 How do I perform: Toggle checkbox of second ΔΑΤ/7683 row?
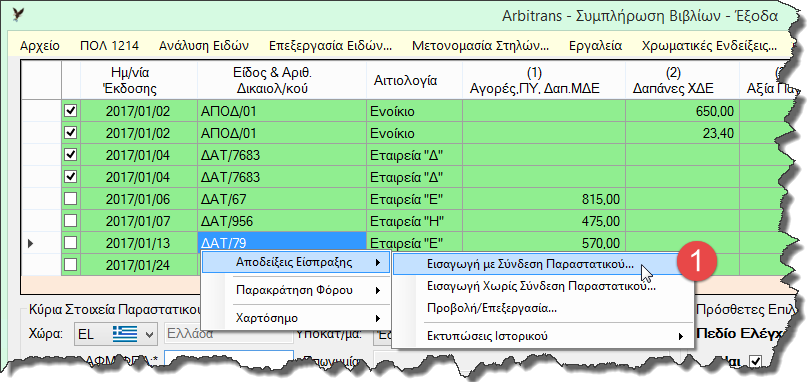coord(70,177)
